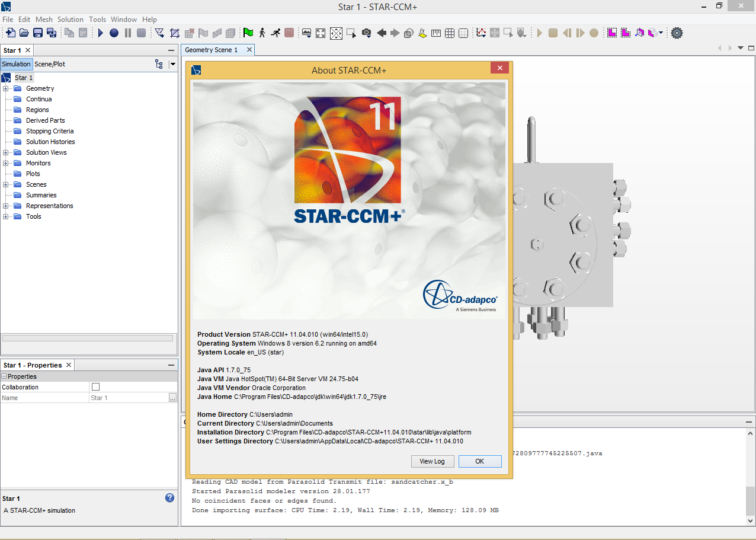
Task: Click the New Simulation toolbar icon
Action: [10, 33]
